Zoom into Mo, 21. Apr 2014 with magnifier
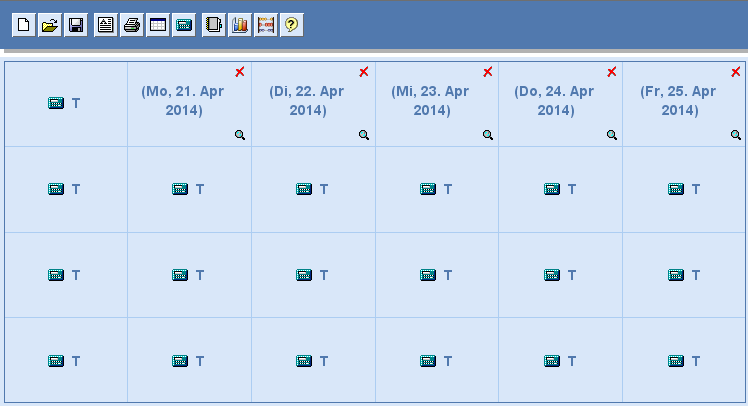This screenshot has height=406, width=748. click(x=240, y=135)
